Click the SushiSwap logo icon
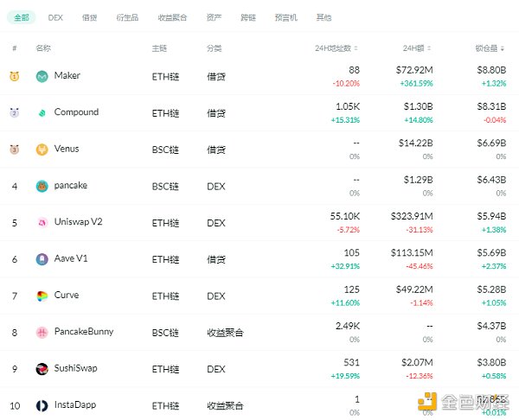 tap(42, 369)
